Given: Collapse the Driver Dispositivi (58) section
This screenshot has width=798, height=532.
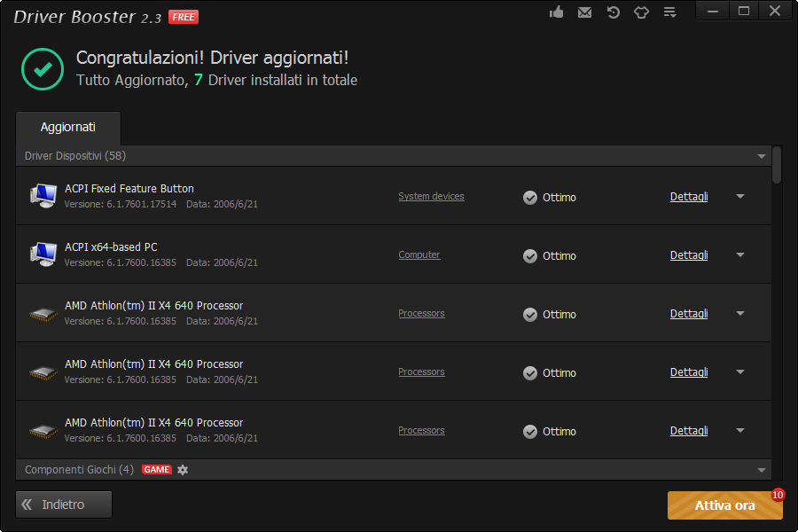Looking at the screenshot, I should pos(761,156).
